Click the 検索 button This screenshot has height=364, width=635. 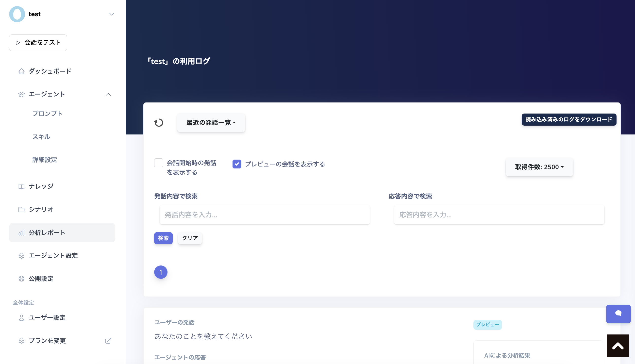coord(163,238)
